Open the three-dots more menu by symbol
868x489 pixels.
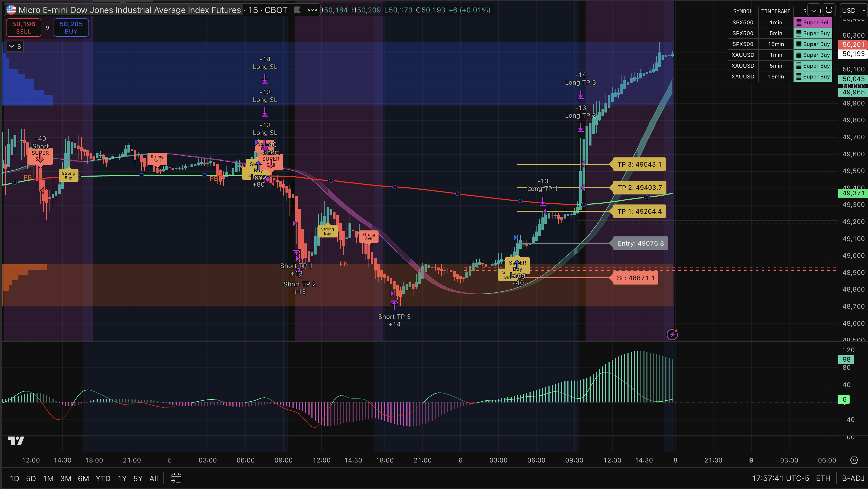click(312, 10)
